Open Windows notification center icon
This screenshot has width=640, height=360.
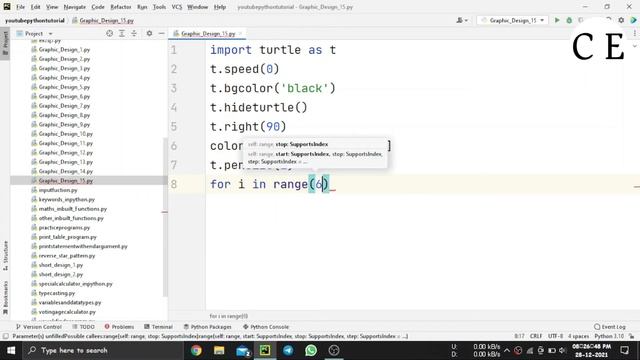pyautogui.click(x=624, y=351)
